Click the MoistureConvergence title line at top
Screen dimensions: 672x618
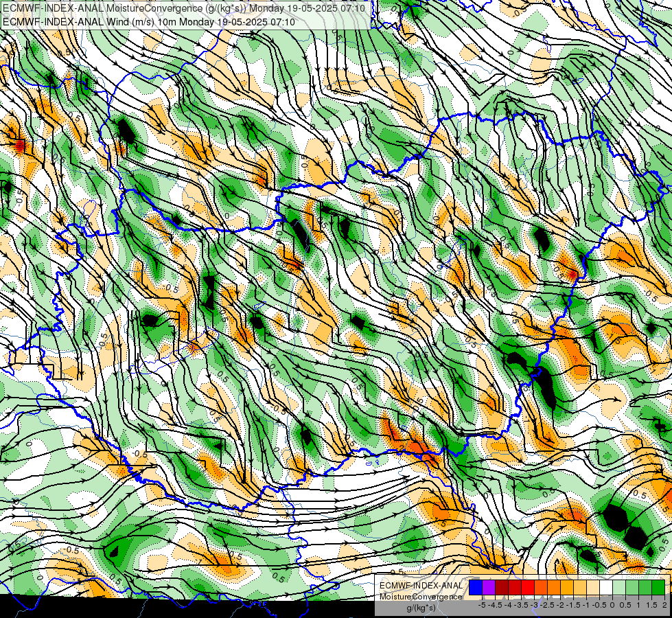(183, 8)
